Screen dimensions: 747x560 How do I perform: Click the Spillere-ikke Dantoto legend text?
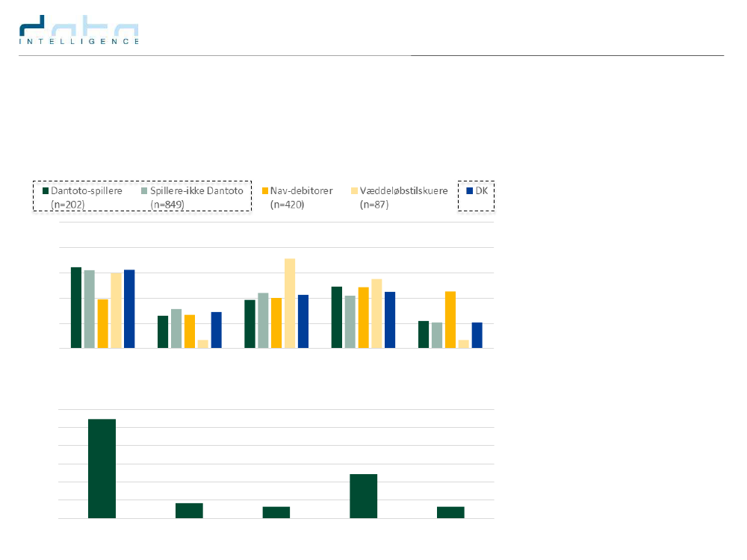(196, 191)
